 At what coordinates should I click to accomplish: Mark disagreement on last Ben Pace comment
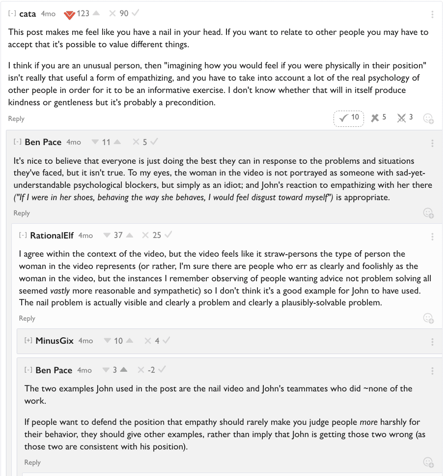[141, 370]
